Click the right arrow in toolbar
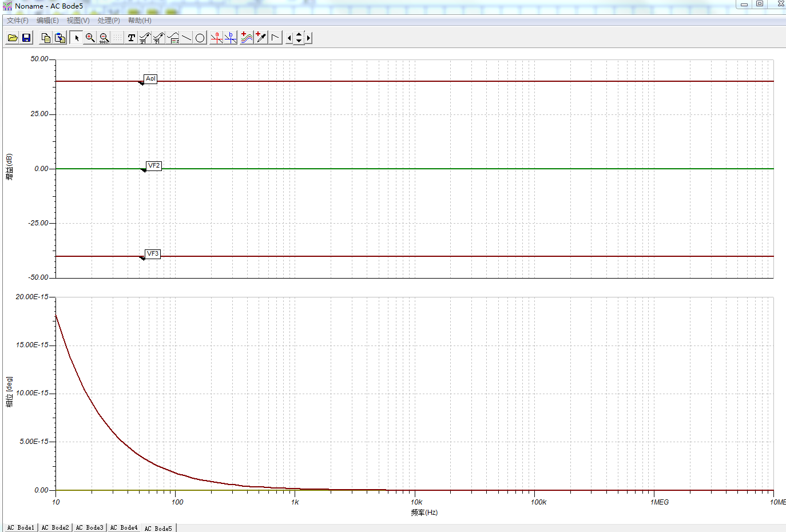This screenshot has height=532, width=786. tap(308, 38)
